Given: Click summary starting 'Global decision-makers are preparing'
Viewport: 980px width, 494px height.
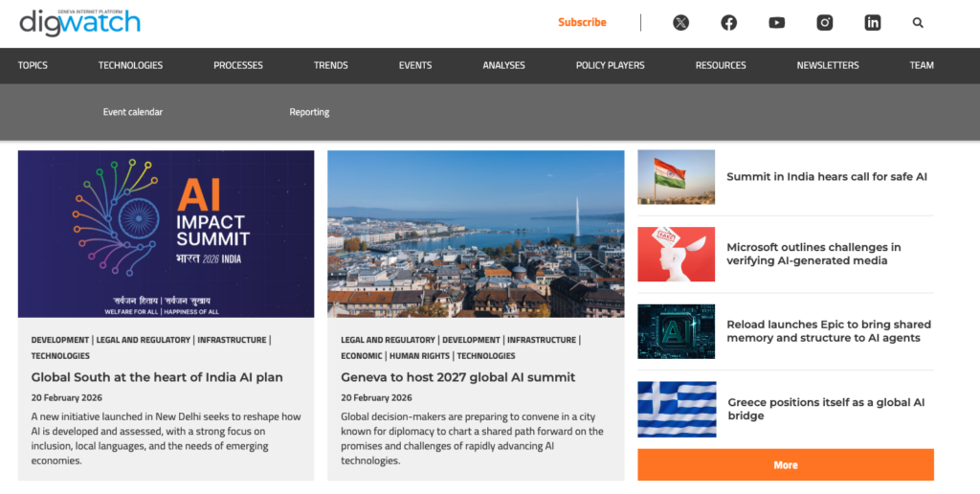Looking at the screenshot, I should 473,438.
